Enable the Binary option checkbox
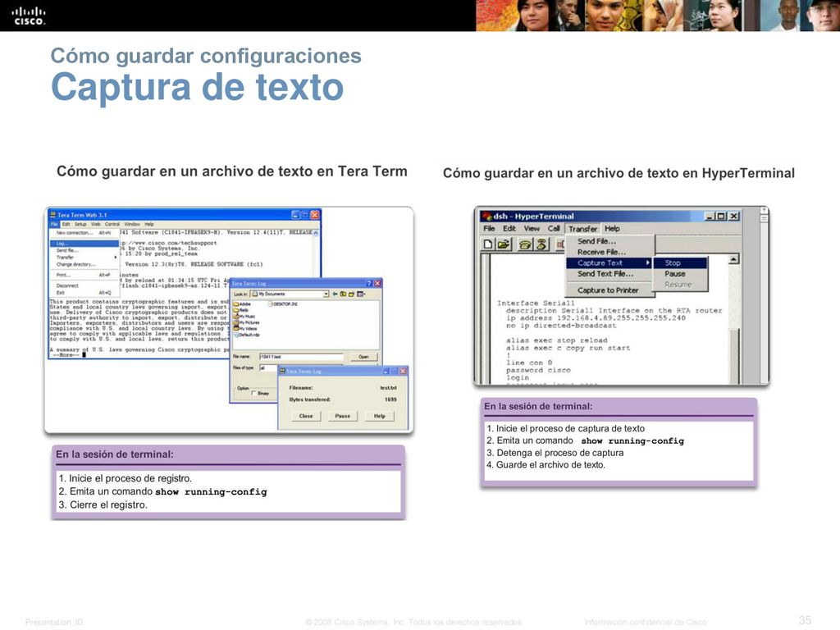 [254, 393]
